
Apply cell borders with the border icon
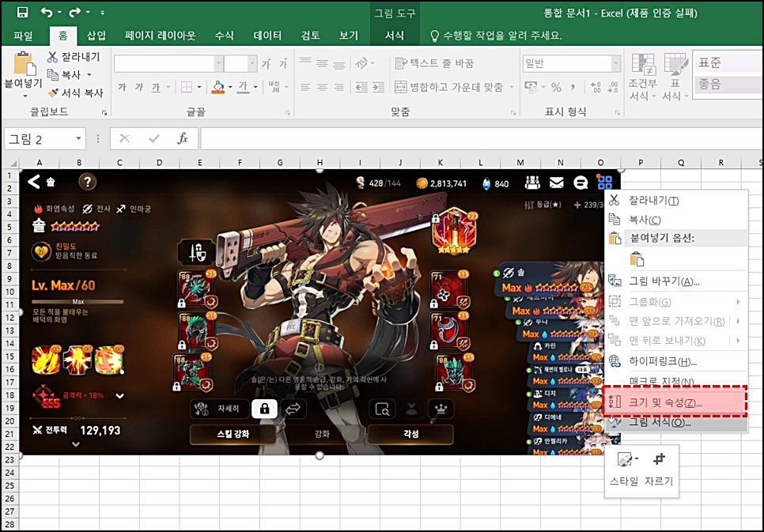pos(187,87)
